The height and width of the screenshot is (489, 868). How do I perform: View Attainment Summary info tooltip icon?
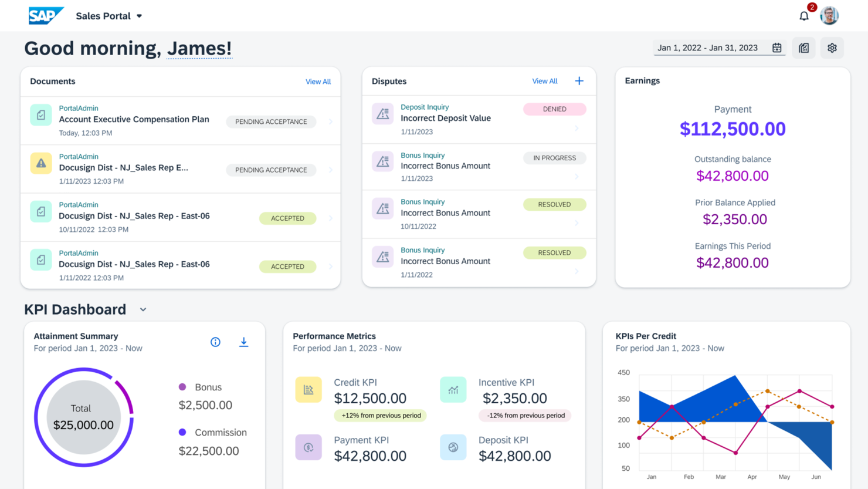(215, 342)
